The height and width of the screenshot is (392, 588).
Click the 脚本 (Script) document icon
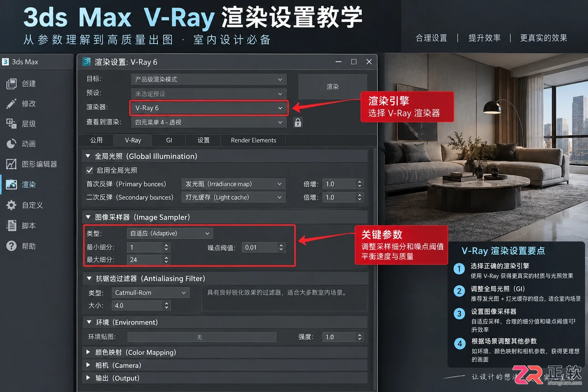coord(11,225)
